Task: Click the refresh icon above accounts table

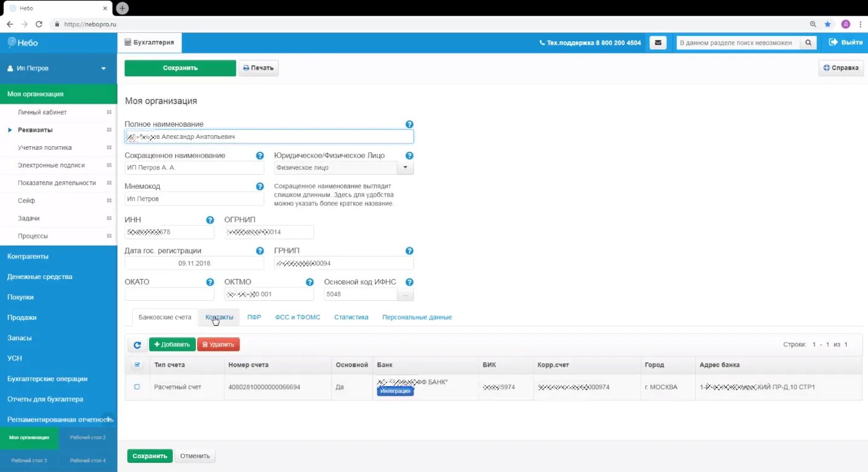Action: pos(137,345)
